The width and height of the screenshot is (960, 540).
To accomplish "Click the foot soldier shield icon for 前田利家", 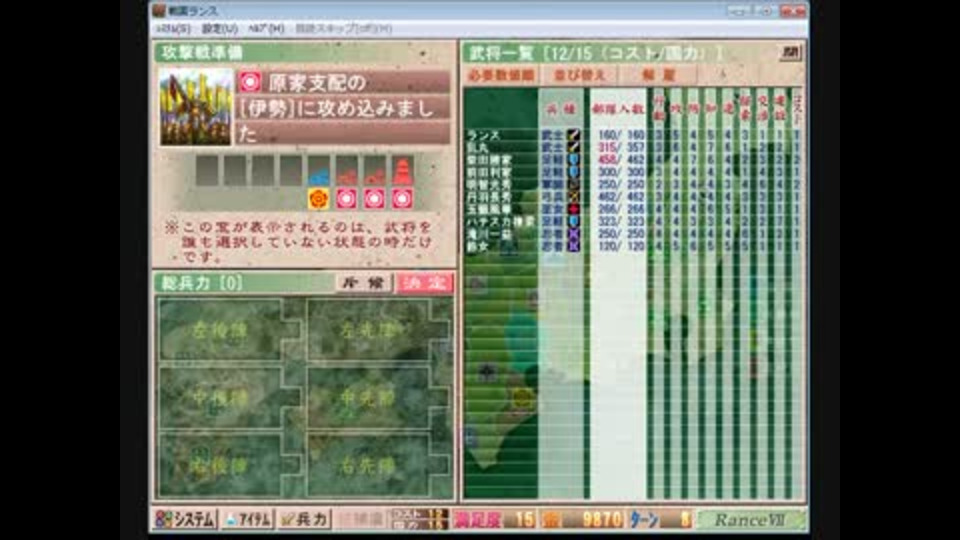I will pos(573,172).
